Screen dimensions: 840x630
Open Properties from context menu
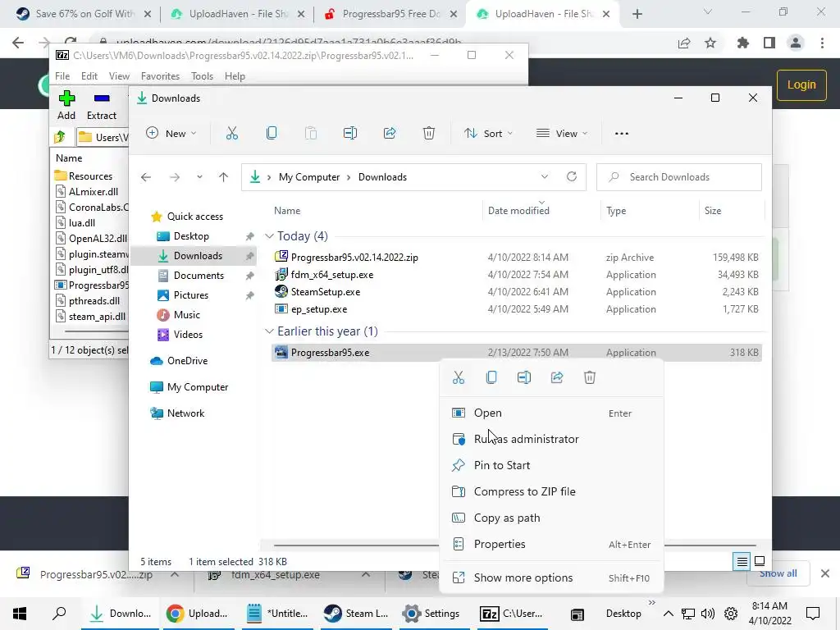tap(551, 545)
